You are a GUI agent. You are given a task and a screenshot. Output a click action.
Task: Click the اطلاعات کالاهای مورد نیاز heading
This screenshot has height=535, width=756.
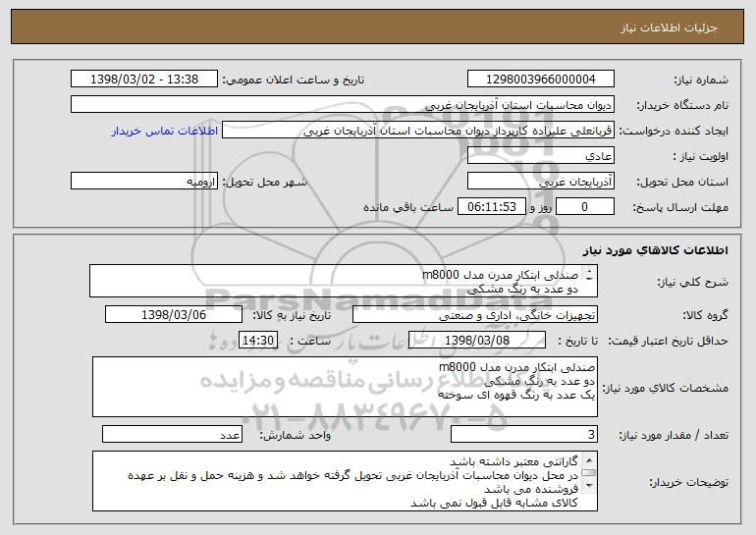pos(655,250)
